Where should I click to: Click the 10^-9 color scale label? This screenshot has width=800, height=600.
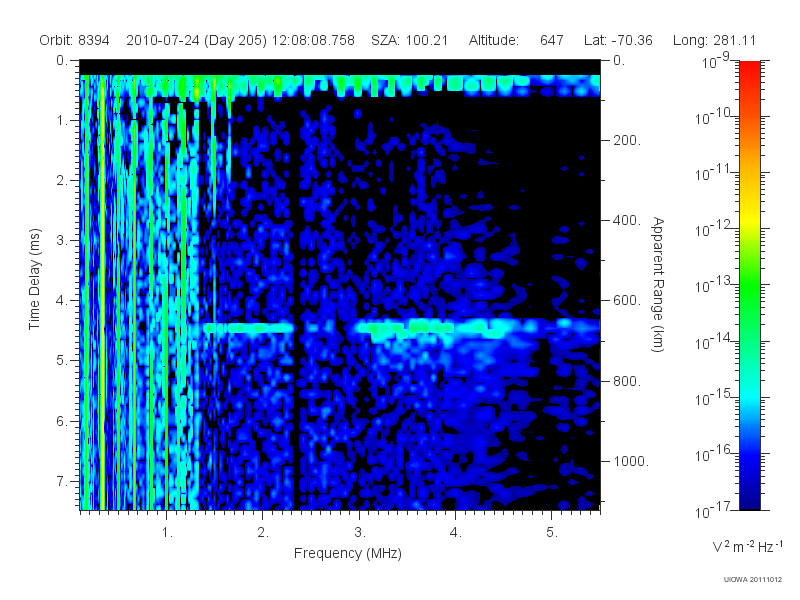pos(716,60)
